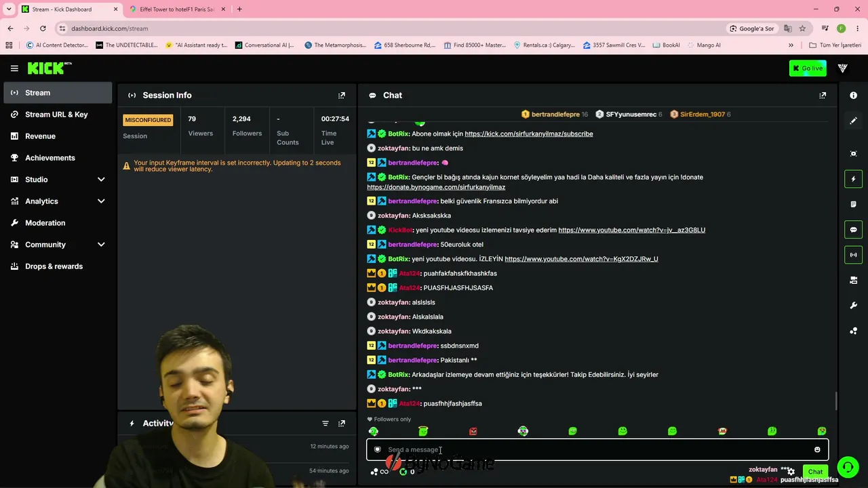Screen dimensions: 868x488
Task: Open the hamburger menu beside the Kick logo
Action: 14,68
